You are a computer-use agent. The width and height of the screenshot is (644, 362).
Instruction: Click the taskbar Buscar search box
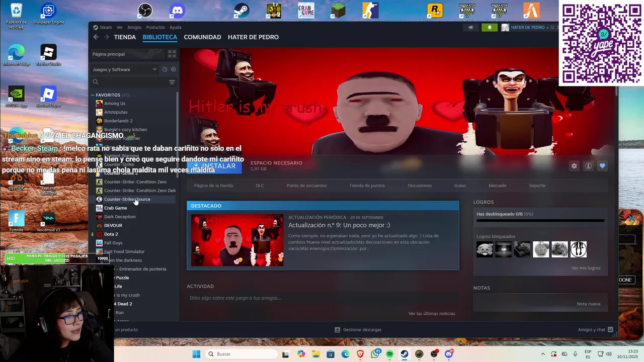[x=242, y=354]
